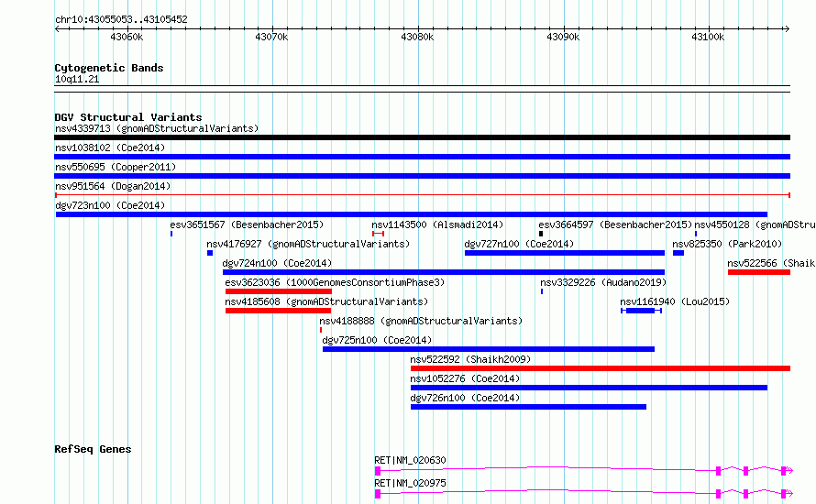Click the nsv4550128 small blue marker
The height and width of the screenshot is (504, 816).
click(x=696, y=234)
